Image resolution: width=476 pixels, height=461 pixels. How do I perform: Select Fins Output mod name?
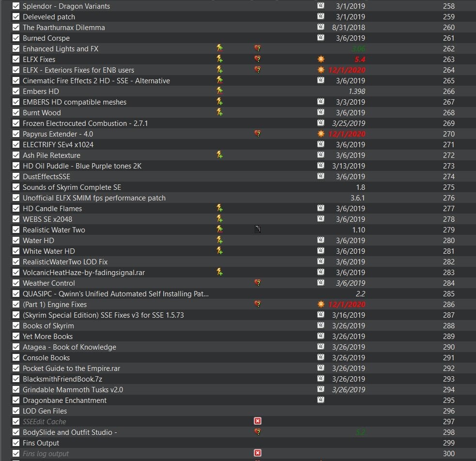[41, 443]
